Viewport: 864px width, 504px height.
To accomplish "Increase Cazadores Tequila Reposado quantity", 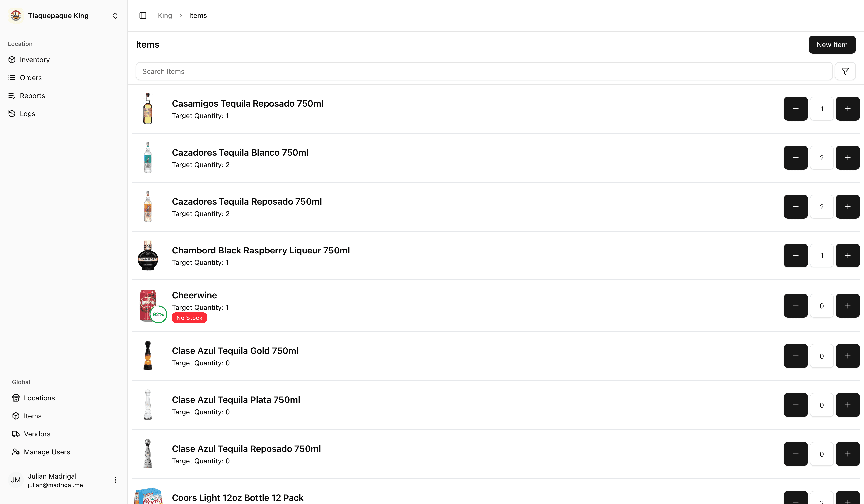I will click(847, 207).
